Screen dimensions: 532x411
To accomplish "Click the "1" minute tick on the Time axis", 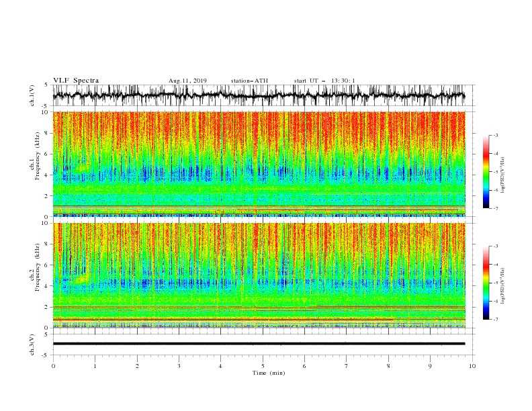I will 95,366.
